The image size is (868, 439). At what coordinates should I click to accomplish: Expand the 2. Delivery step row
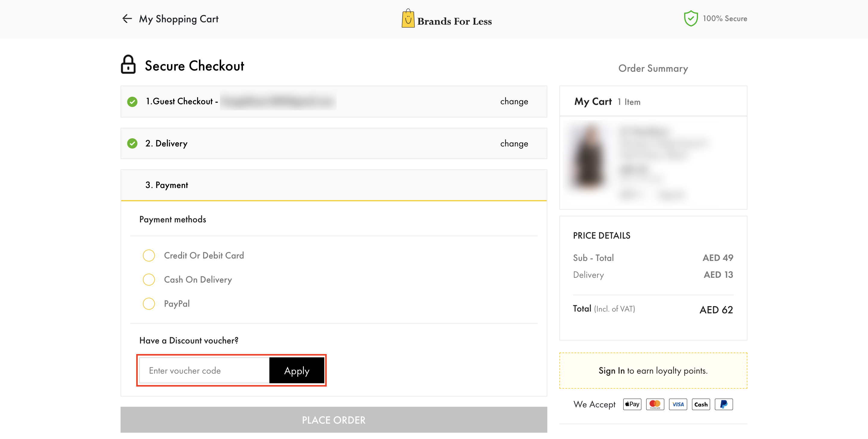click(334, 143)
